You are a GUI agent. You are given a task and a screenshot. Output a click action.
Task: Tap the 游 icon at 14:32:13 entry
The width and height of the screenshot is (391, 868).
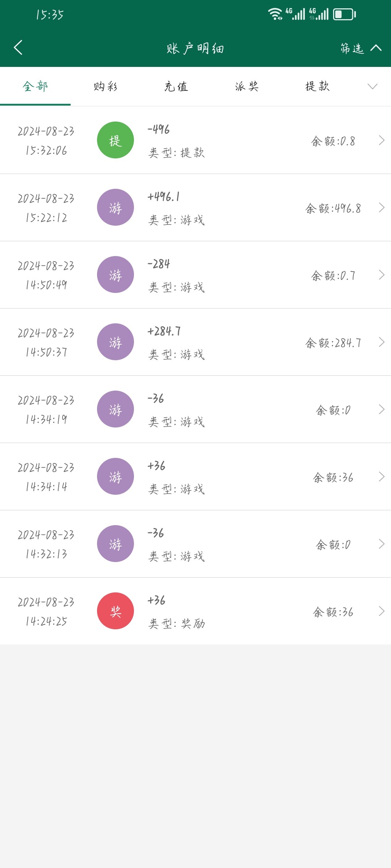[115, 544]
